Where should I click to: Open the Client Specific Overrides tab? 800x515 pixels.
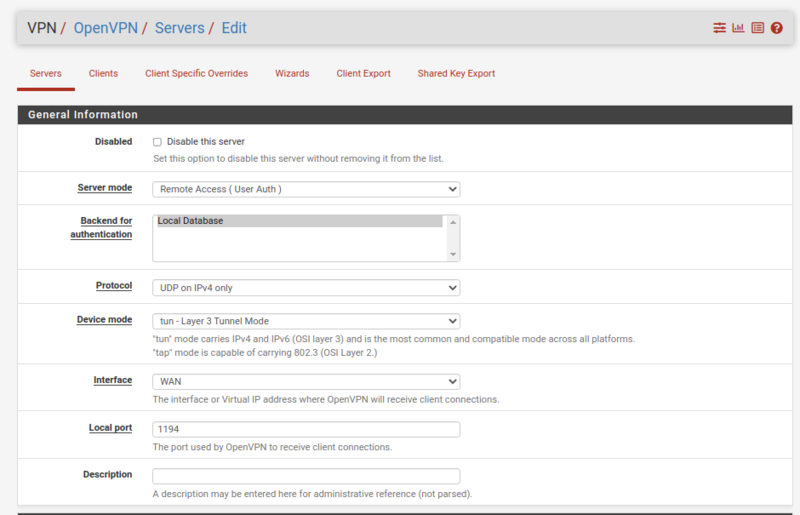(196, 73)
